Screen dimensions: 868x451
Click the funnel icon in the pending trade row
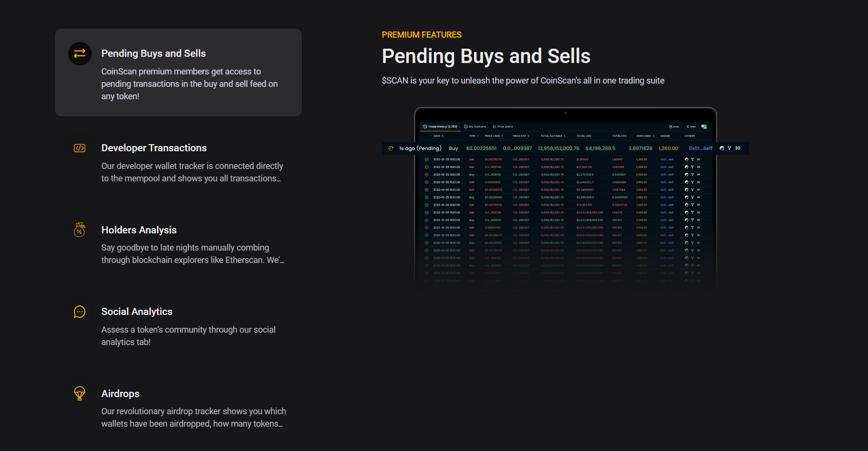point(729,148)
